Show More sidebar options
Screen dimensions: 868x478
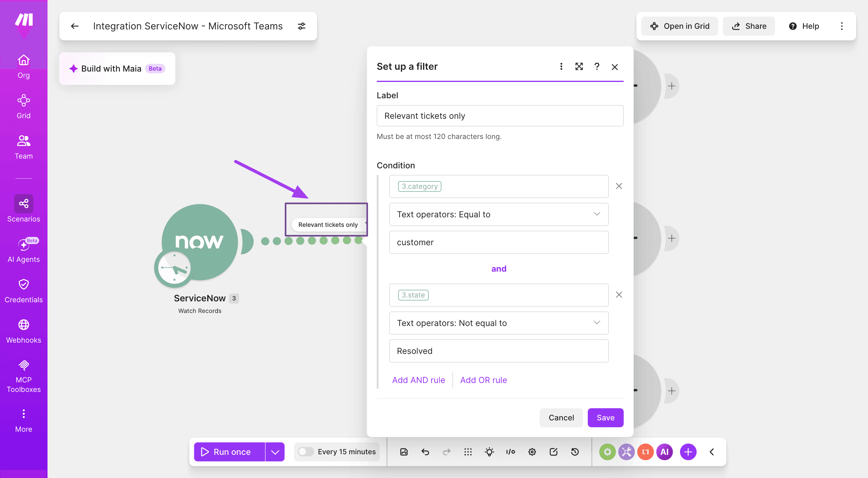click(23, 420)
